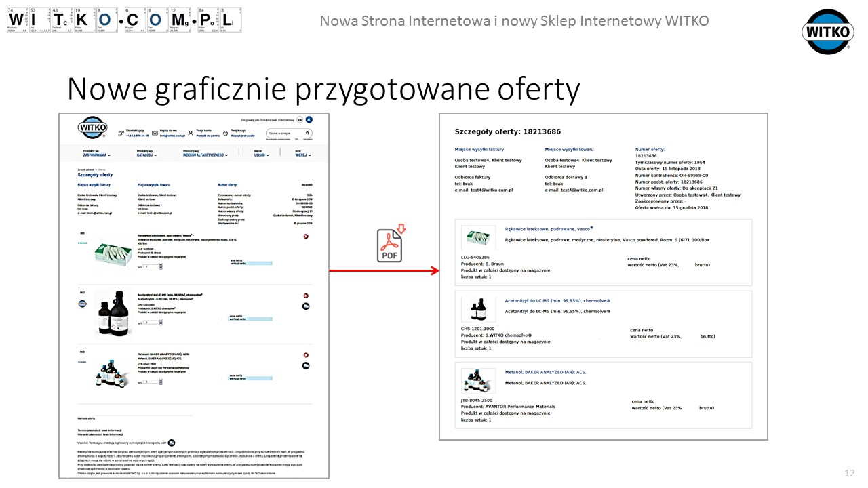Click the gloves thumbnail in PDF offer
Screen dimensions: 868x488
(479, 238)
